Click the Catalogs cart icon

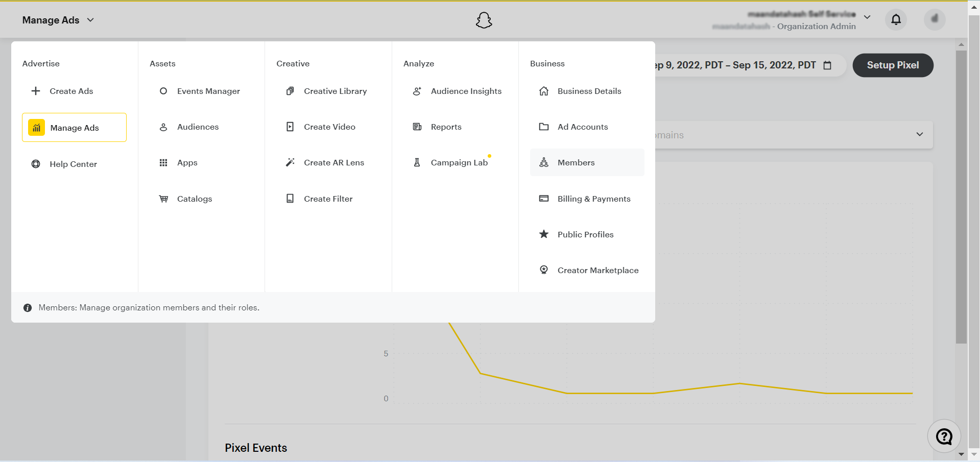click(163, 199)
